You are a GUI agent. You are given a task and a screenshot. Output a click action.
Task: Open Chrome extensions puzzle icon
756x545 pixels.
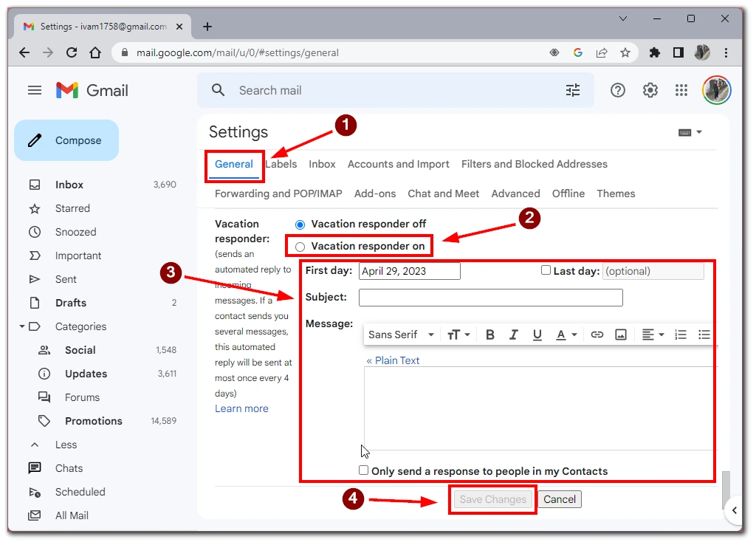tap(654, 52)
